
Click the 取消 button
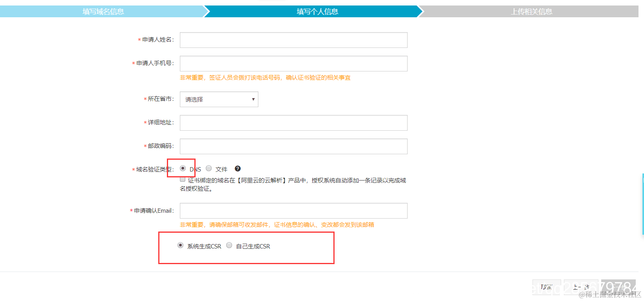(x=547, y=287)
